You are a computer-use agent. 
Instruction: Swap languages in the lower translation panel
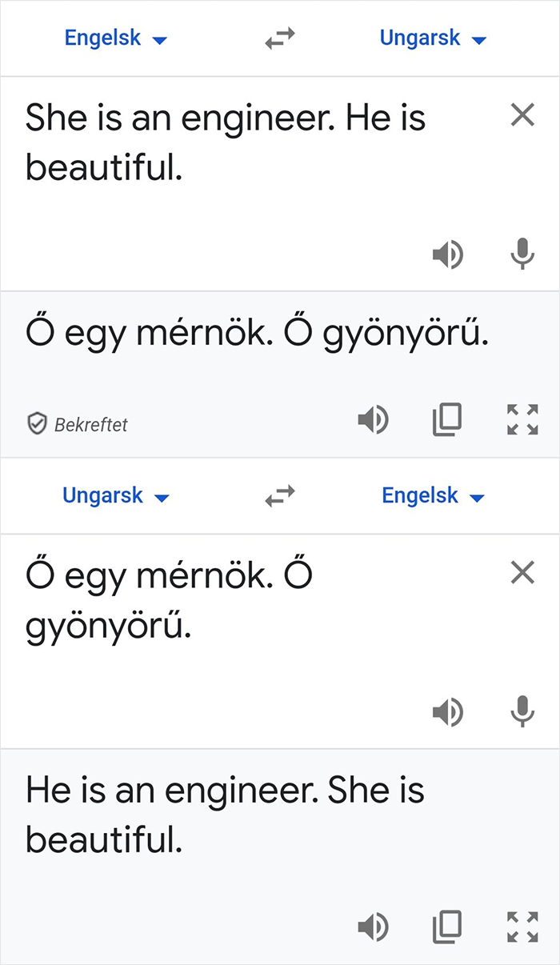[279, 495]
